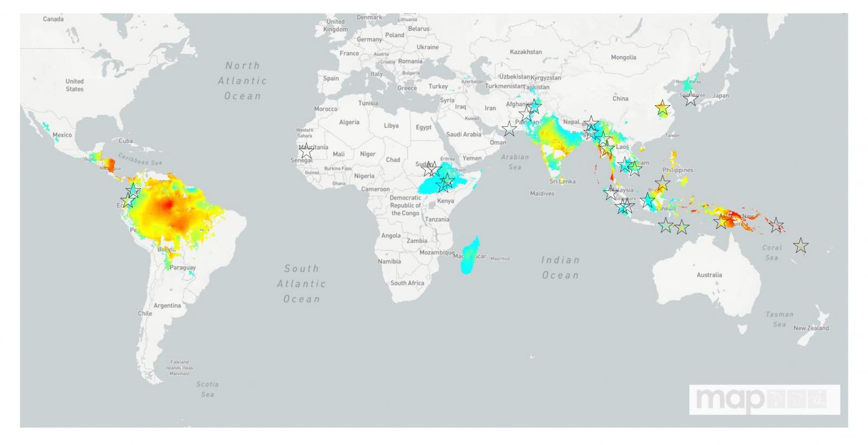Image resolution: width=868 pixels, height=445 pixels.
Task: Select the star beside the Nepal label
Action: 590,124
